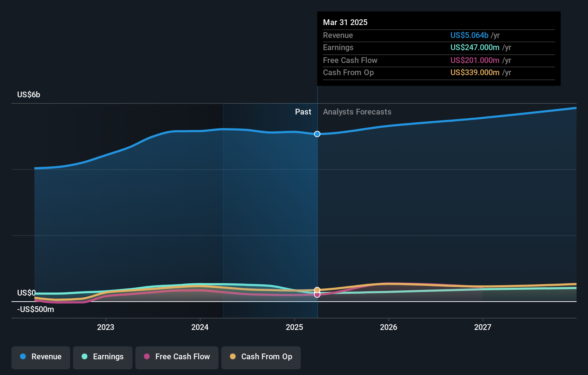Viewport: 588px width, 375px height.
Task: Click the Analysts Forecasts label
Action: pyautogui.click(x=357, y=112)
